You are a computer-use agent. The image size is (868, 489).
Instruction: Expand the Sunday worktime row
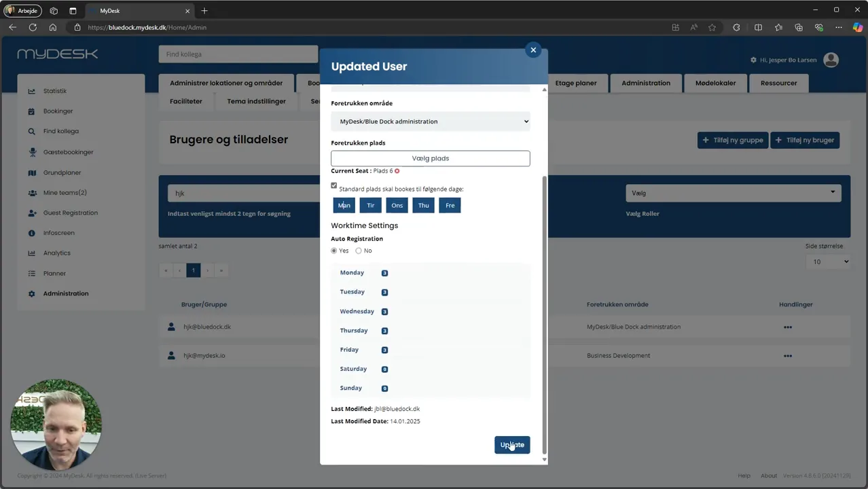pyautogui.click(x=431, y=388)
